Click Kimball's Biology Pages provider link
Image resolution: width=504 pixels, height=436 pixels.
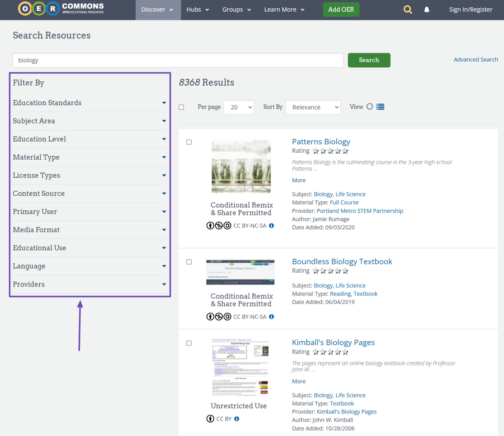coord(347,412)
